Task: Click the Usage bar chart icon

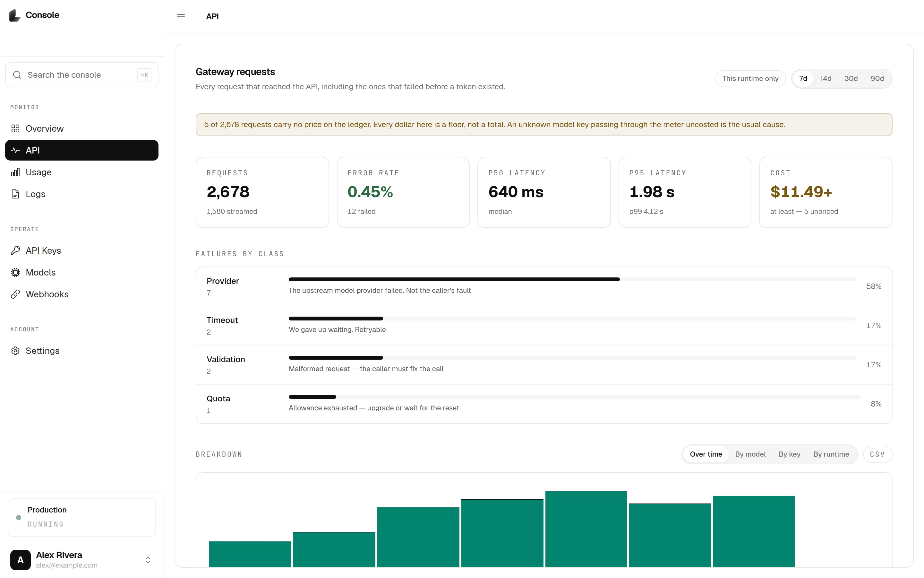Action: 15,172
